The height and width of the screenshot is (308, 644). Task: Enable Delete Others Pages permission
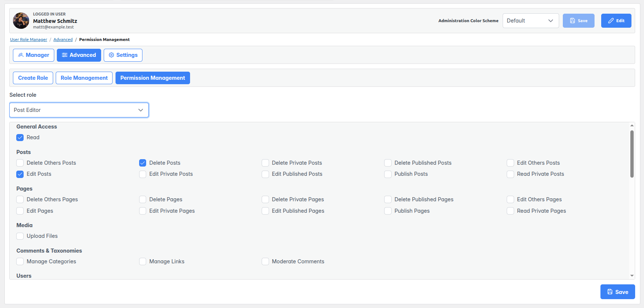tap(20, 199)
